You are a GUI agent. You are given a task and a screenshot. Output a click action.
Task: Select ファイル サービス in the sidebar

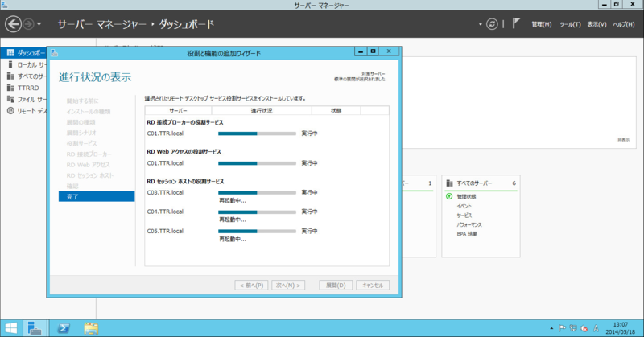(x=23, y=100)
